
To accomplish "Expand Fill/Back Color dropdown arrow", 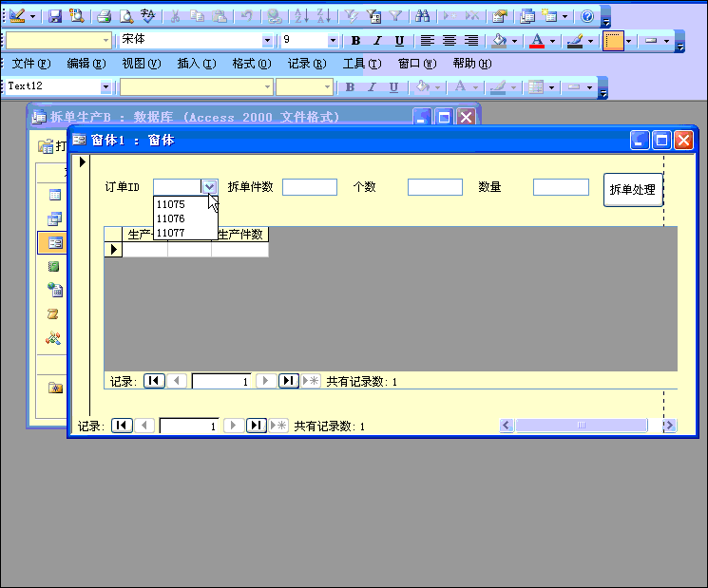I will (x=514, y=41).
